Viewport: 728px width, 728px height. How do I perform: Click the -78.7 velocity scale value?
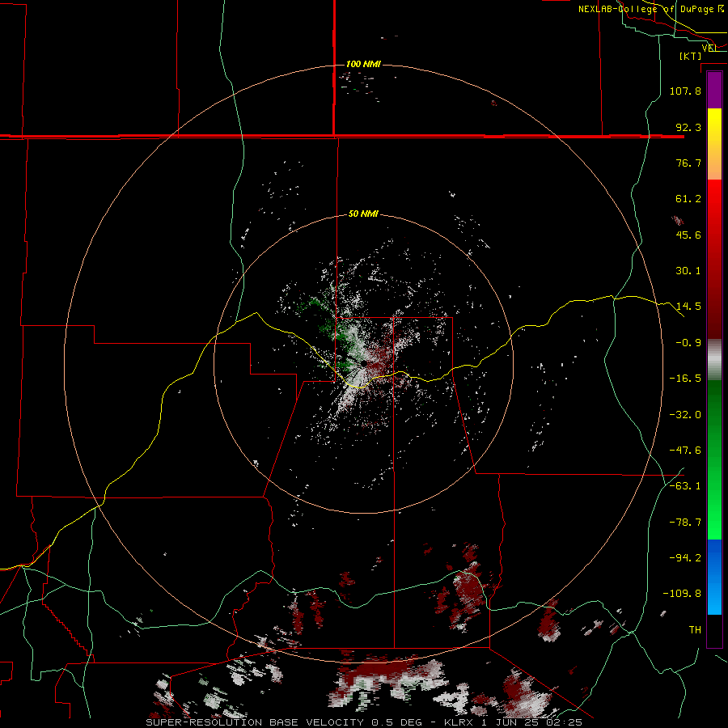[685, 523]
